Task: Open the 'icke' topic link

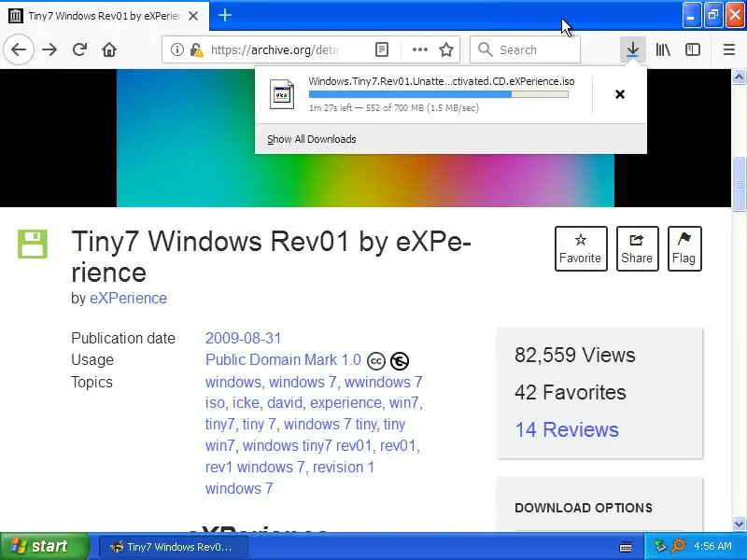Action: point(246,403)
